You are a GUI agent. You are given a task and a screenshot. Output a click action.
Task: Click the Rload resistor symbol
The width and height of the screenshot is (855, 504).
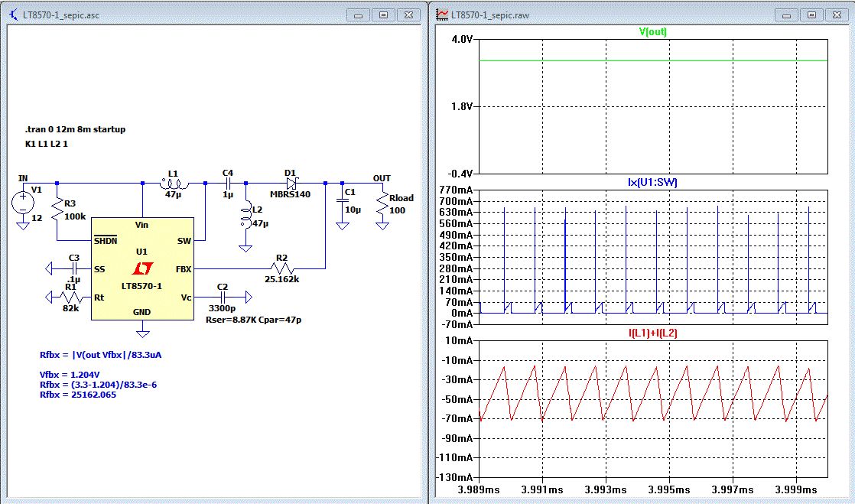[x=381, y=203]
